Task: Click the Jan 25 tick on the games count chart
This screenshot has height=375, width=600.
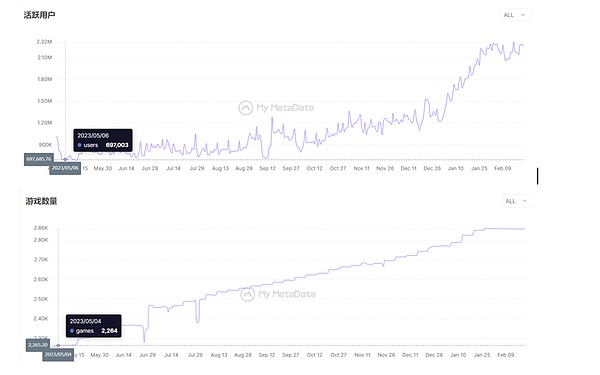Action: pos(482,355)
